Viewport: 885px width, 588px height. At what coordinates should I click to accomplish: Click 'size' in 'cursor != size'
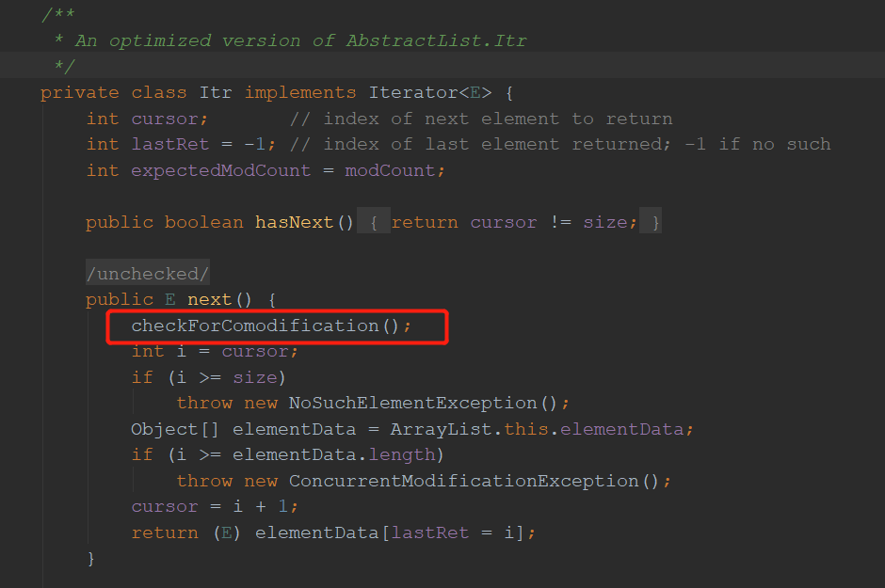[604, 222]
